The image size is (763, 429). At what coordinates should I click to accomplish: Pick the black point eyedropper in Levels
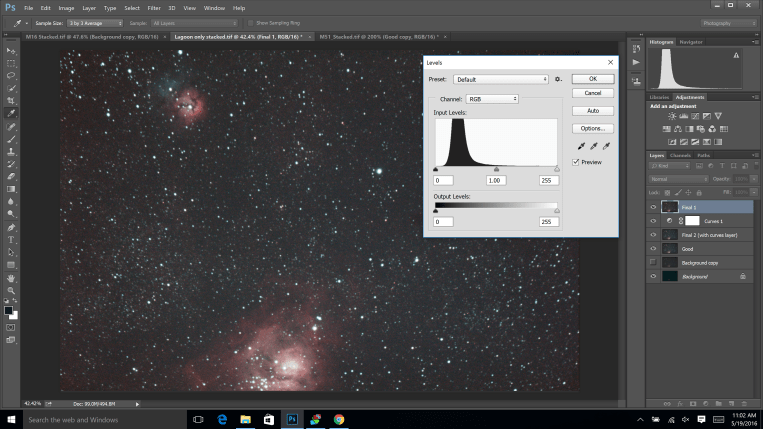(581, 146)
